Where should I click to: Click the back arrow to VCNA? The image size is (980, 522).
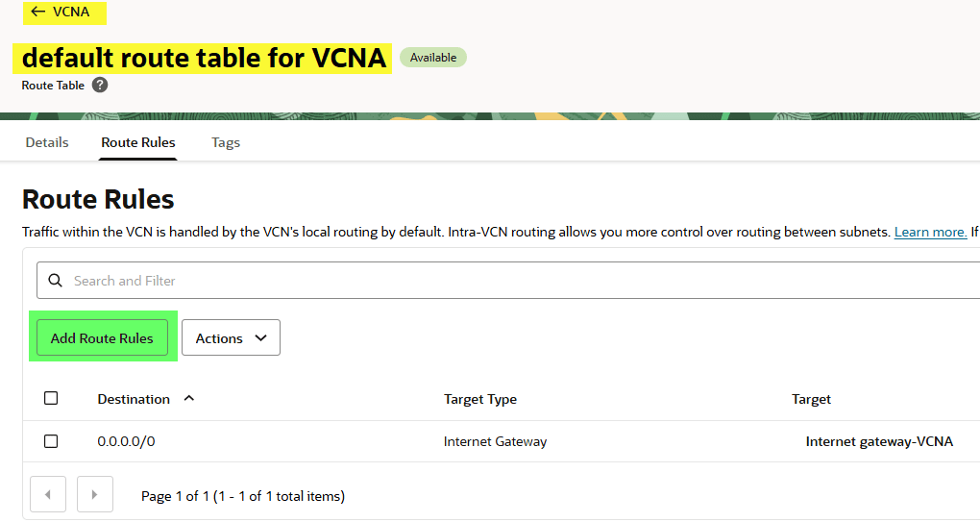[x=38, y=12]
